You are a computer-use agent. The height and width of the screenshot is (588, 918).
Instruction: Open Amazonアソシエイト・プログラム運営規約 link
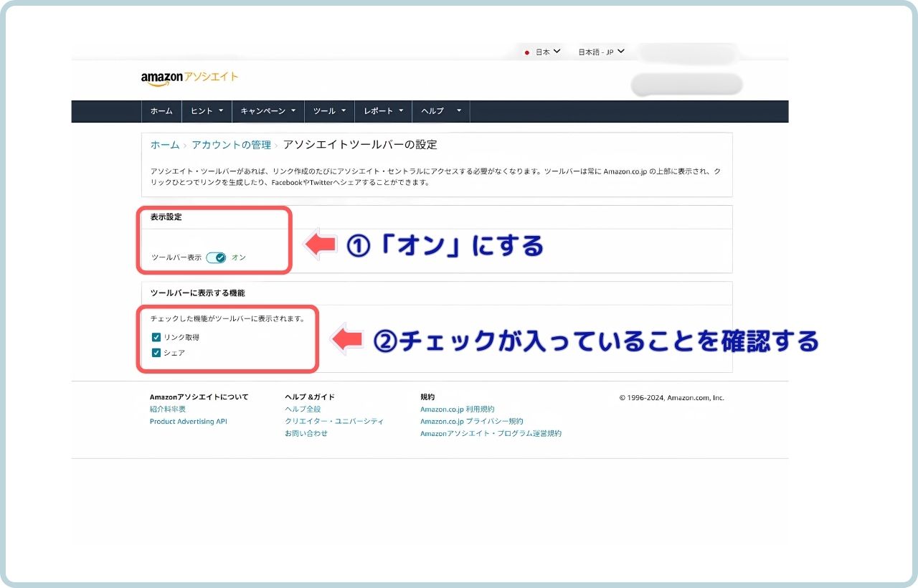point(491,434)
